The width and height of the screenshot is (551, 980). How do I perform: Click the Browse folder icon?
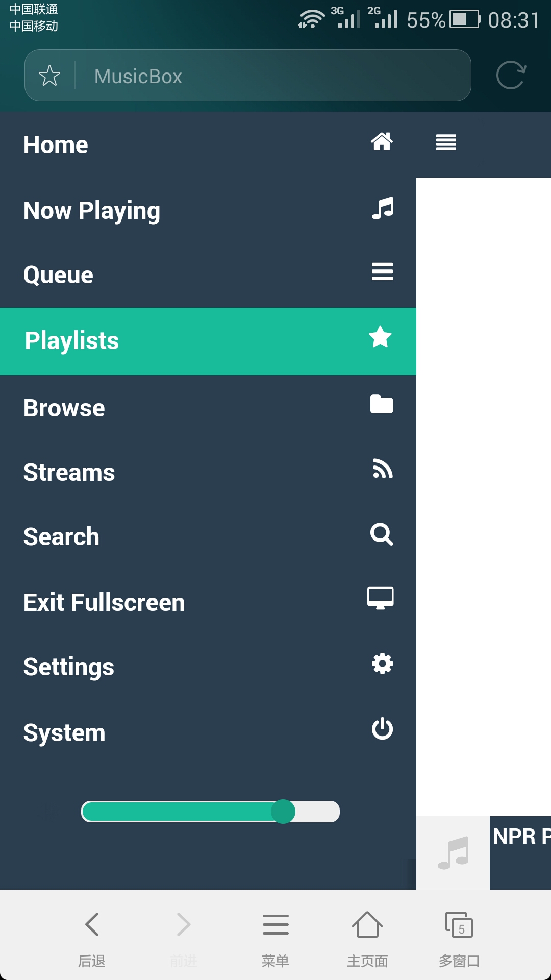click(382, 404)
